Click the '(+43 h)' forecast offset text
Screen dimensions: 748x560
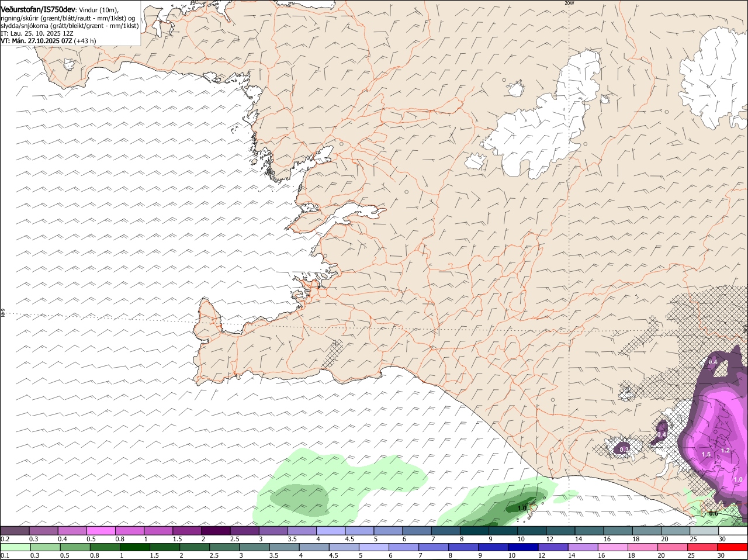point(85,41)
